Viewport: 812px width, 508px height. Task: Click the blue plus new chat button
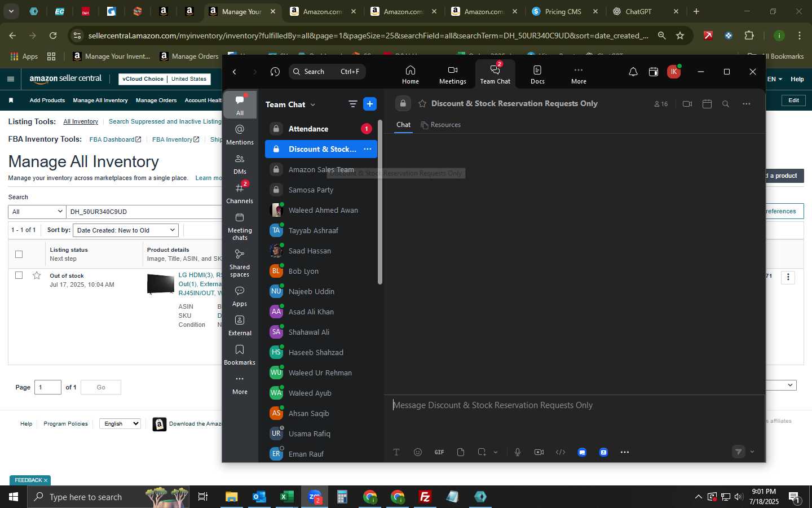tap(370, 104)
